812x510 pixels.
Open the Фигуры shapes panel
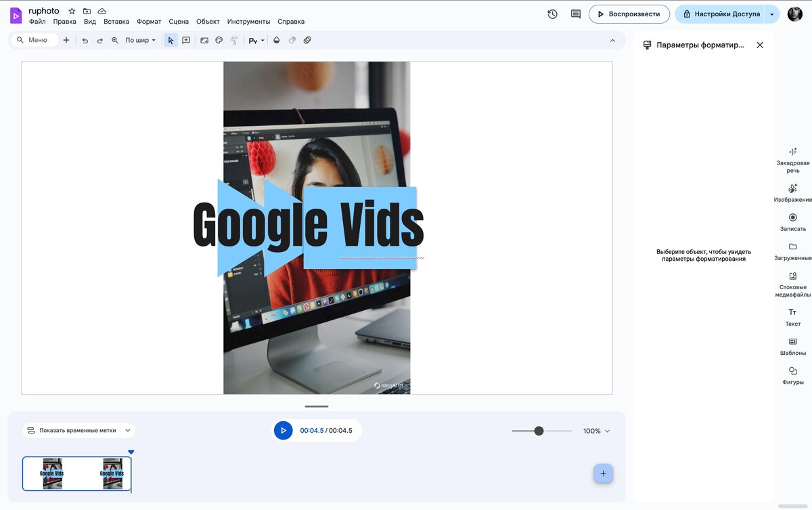(x=792, y=375)
